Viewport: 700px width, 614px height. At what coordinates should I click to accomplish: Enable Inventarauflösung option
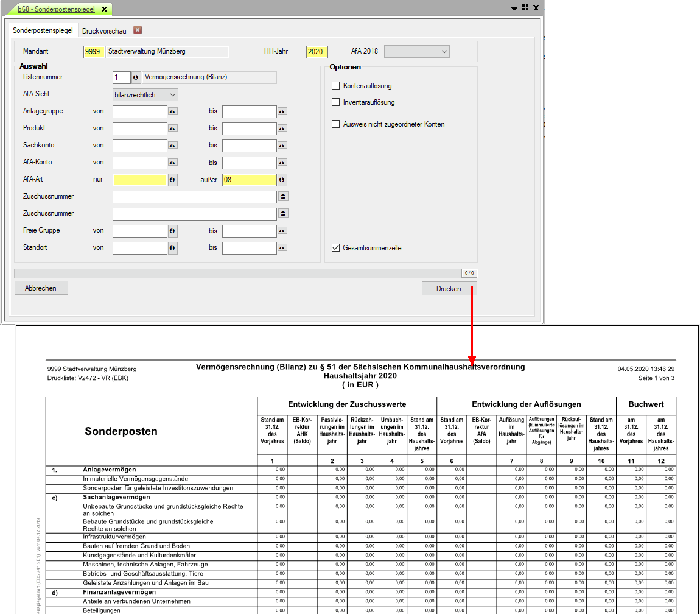pyautogui.click(x=335, y=102)
